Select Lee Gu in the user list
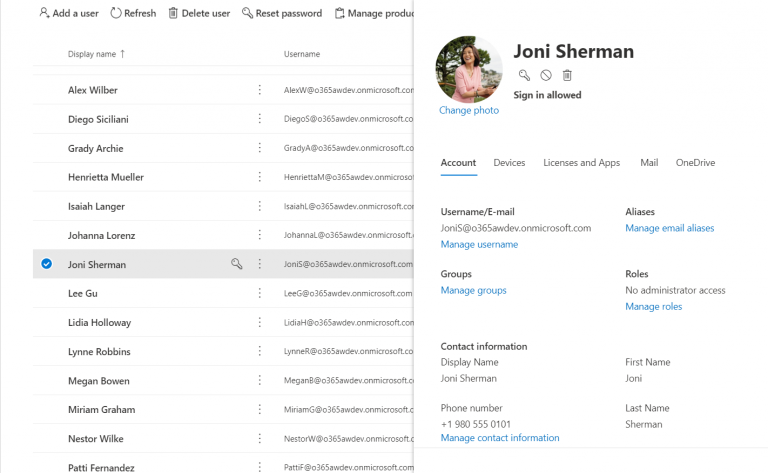The image size is (768, 473). coord(82,293)
